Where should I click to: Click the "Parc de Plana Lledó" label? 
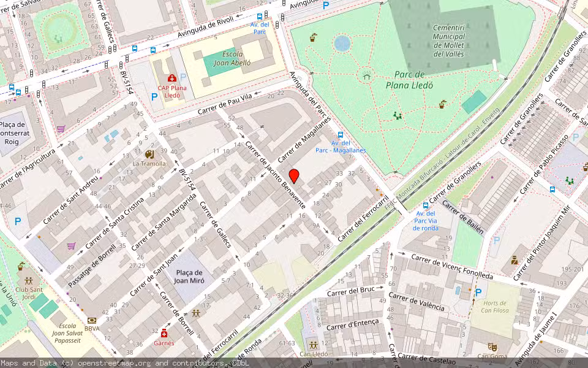coord(409,80)
